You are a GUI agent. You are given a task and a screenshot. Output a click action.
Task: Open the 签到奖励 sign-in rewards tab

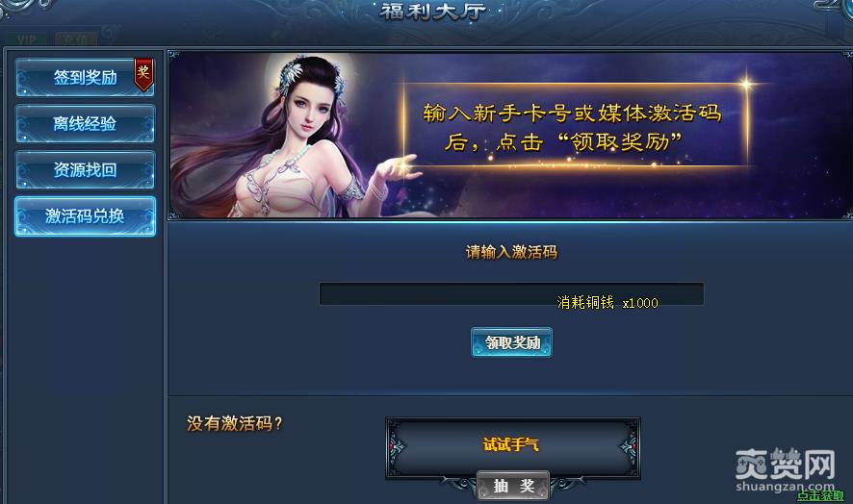(85, 78)
